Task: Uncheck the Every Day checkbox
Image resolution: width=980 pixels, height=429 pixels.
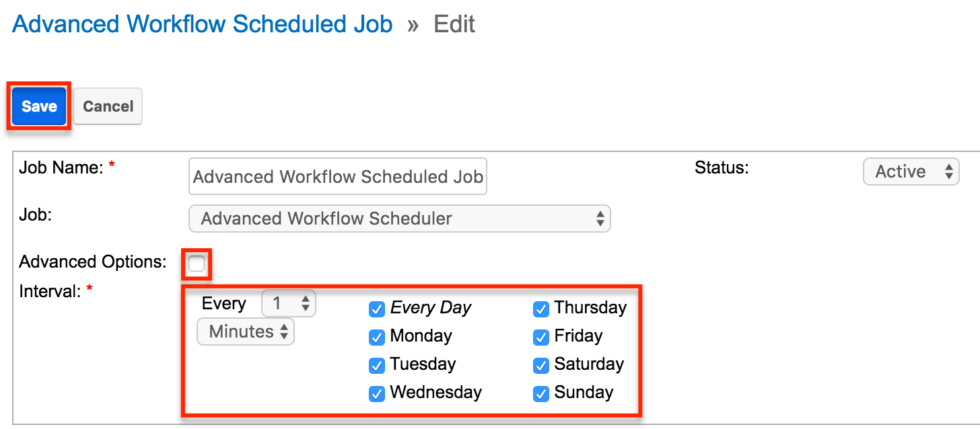Action: point(377,309)
